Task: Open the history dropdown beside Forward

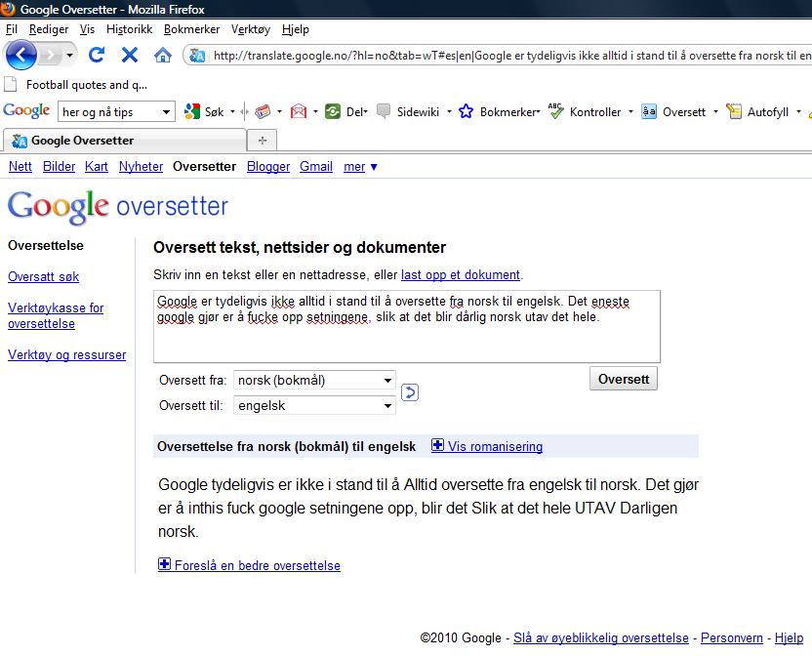Action: pyautogui.click(x=69, y=55)
